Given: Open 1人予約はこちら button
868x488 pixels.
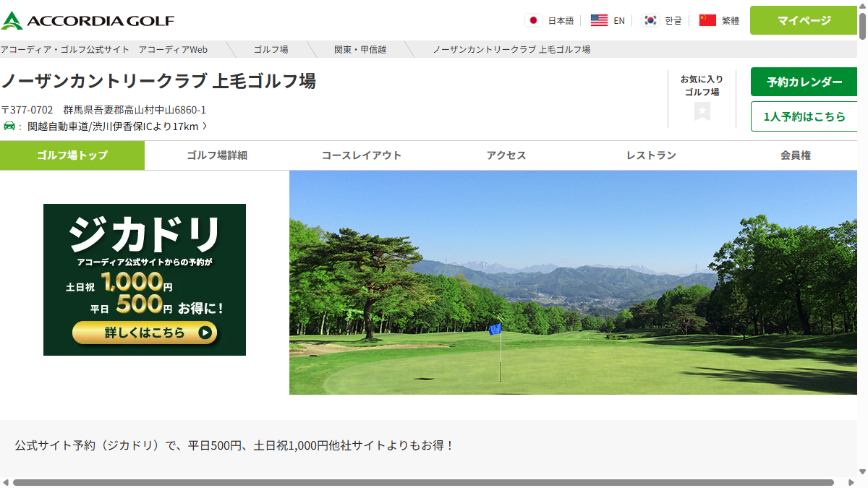Looking at the screenshot, I should pyautogui.click(x=804, y=116).
